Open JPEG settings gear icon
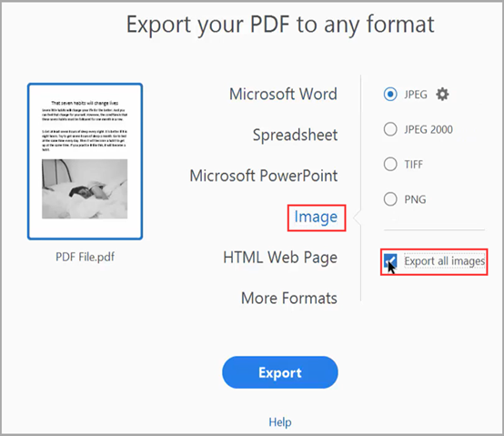The height and width of the screenshot is (436, 504). click(x=442, y=95)
